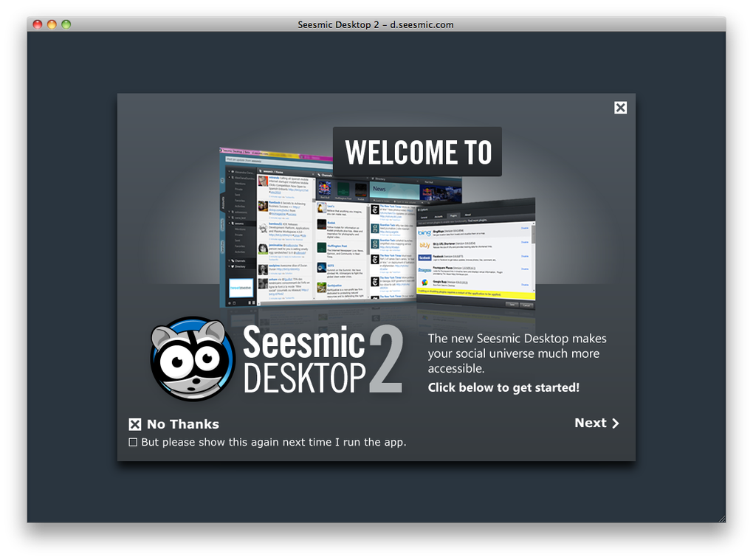
Task: Click the Seesmic raccoon mascot logo
Action: 192,359
